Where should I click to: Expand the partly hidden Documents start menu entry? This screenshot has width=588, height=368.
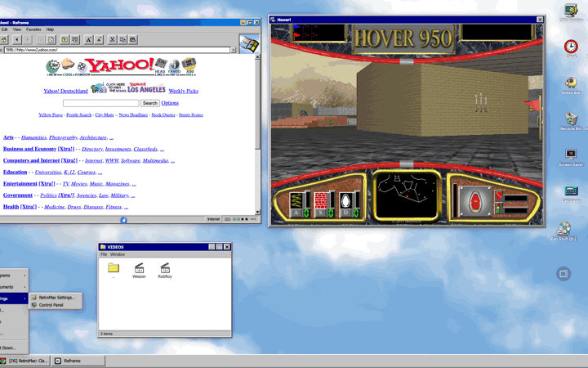click(14, 287)
